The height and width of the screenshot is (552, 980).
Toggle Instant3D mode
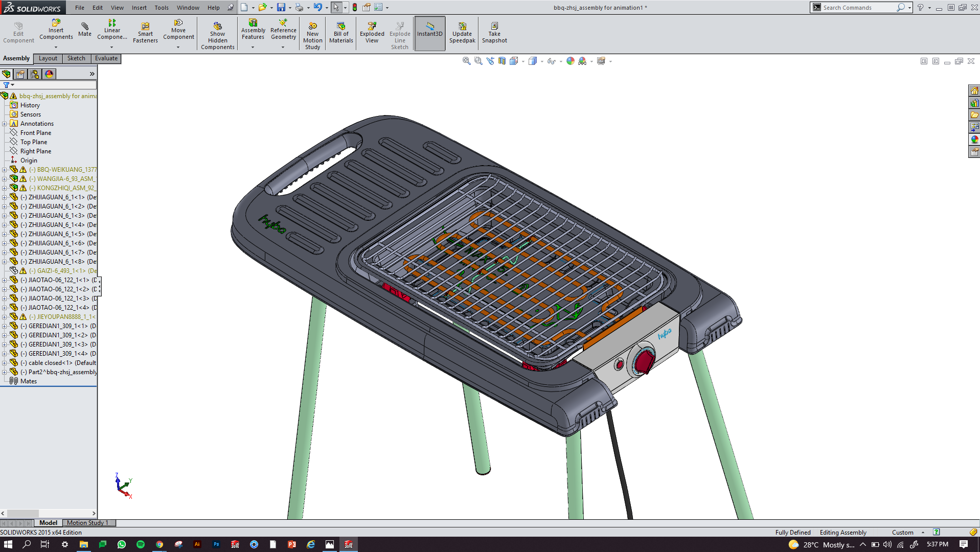coord(430,34)
